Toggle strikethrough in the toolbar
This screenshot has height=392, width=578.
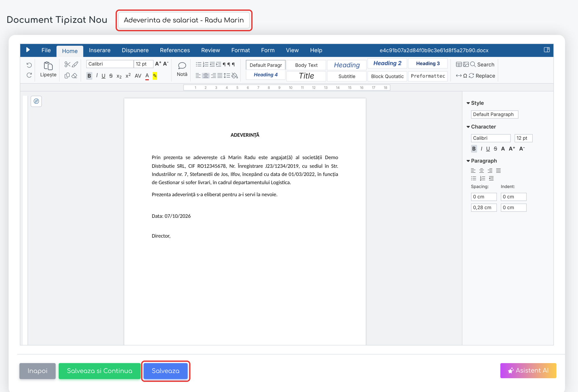point(111,76)
